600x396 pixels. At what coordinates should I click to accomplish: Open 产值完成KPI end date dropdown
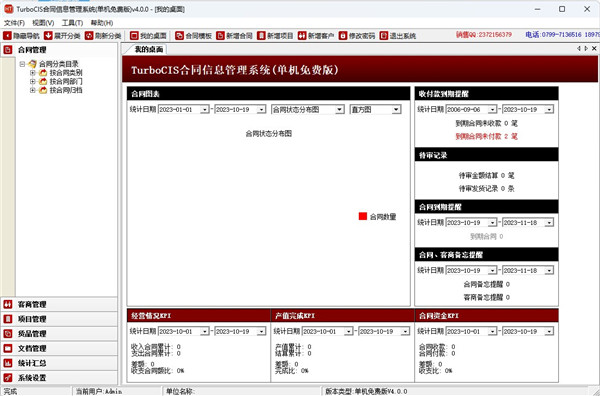point(405,331)
